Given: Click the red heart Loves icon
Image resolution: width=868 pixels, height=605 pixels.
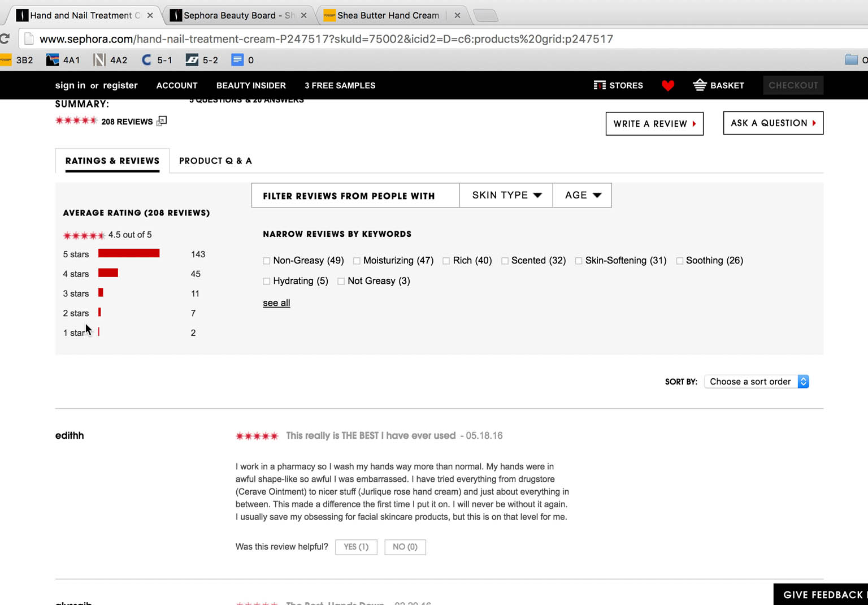Looking at the screenshot, I should 668,85.
